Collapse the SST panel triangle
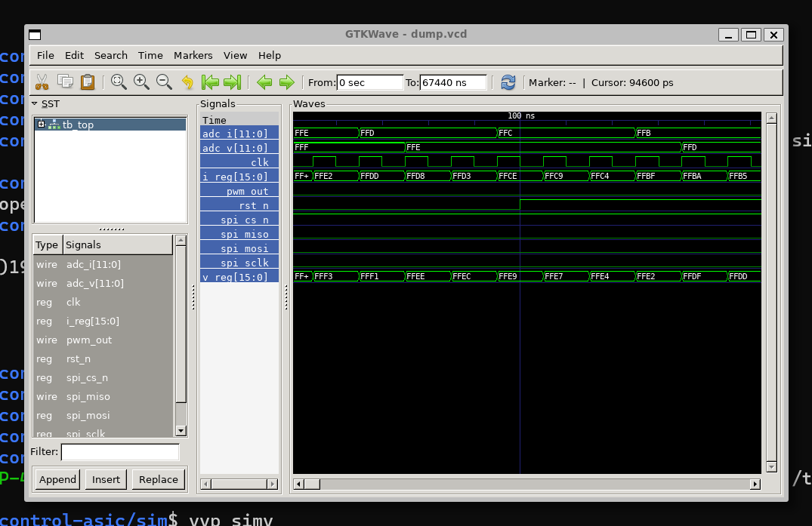This screenshot has height=526, width=812. point(35,103)
